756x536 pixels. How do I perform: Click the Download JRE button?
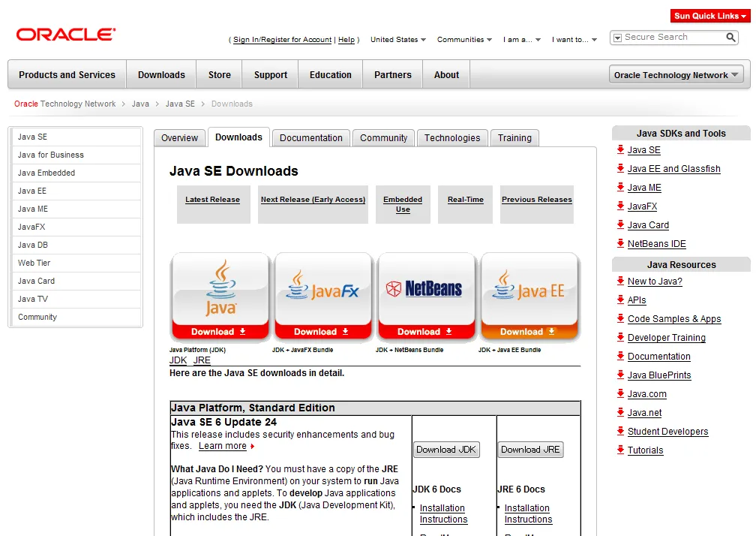[530, 450]
